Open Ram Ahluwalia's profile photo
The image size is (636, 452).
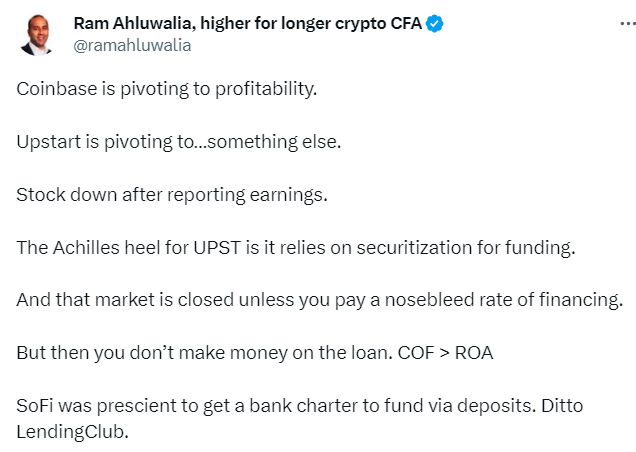[x=37, y=35]
